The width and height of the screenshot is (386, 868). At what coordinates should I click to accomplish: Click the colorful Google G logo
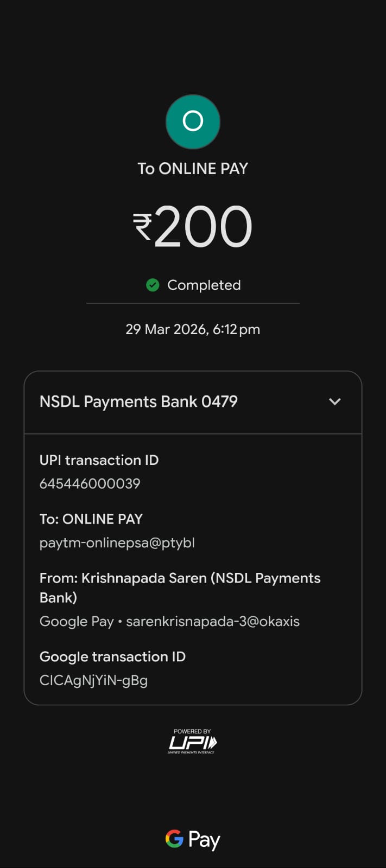174,839
